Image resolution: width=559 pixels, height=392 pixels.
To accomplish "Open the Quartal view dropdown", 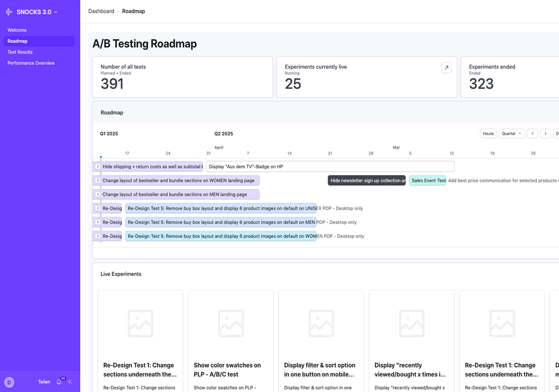I will click(x=511, y=134).
